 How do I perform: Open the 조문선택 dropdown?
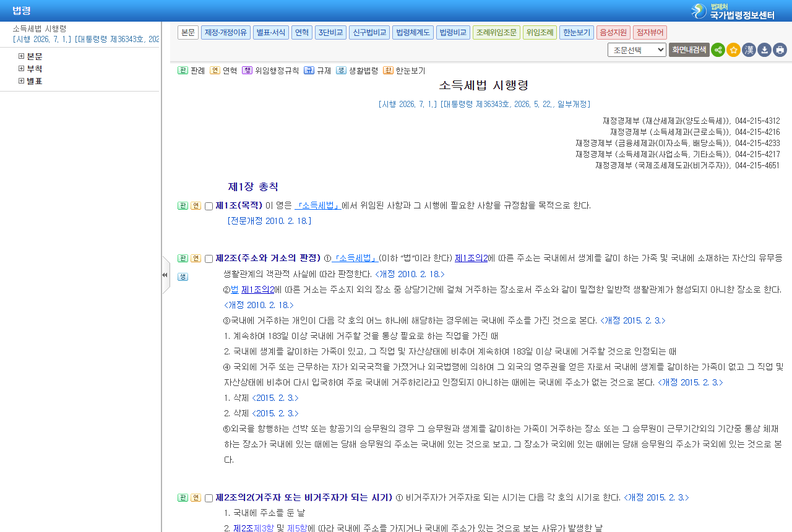coord(637,50)
